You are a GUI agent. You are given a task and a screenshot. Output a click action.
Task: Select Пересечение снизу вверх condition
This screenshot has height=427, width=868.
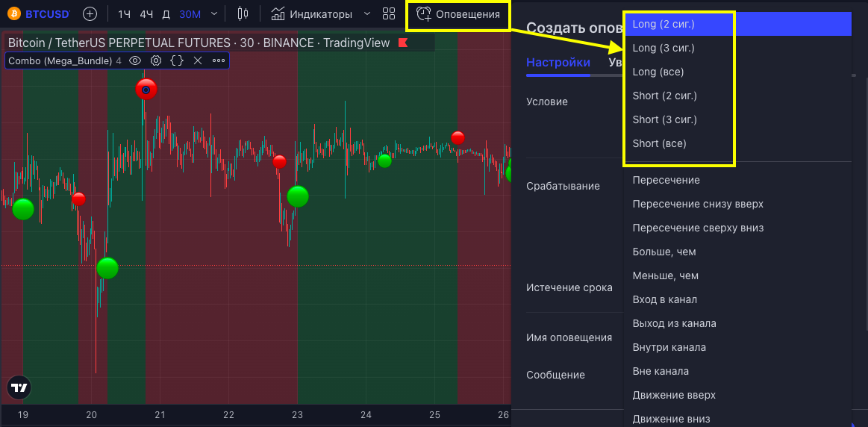[737, 204]
